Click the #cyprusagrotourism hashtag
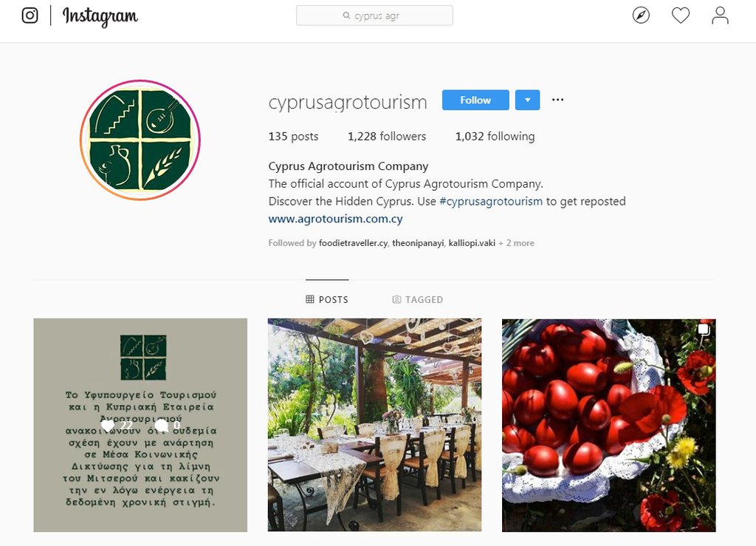 tap(491, 201)
